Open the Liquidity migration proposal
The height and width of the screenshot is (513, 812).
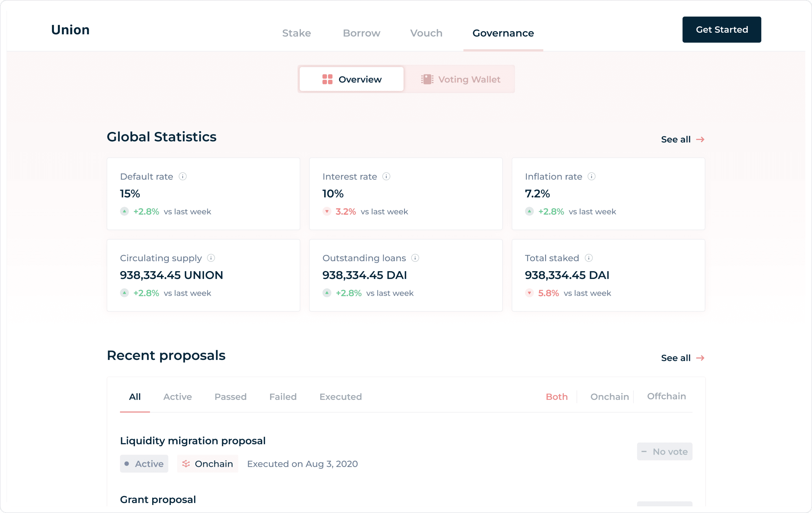193,441
